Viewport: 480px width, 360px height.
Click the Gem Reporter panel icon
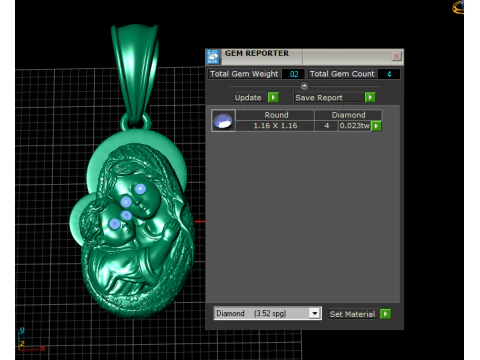213,57
